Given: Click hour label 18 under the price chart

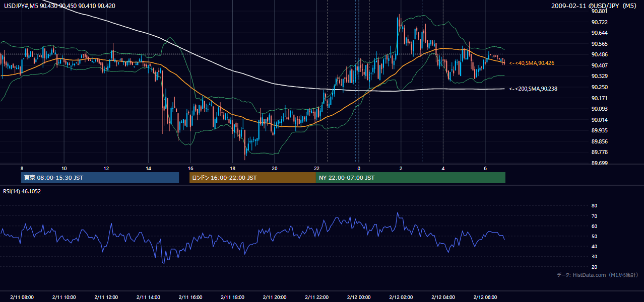Looking at the screenshot, I should [232, 168].
